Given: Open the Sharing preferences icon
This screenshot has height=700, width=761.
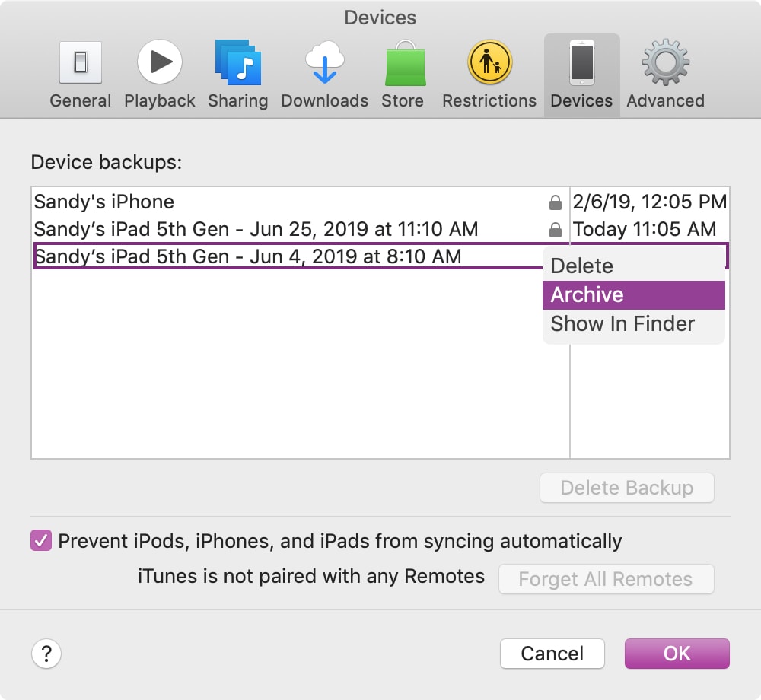Looking at the screenshot, I should (237, 62).
